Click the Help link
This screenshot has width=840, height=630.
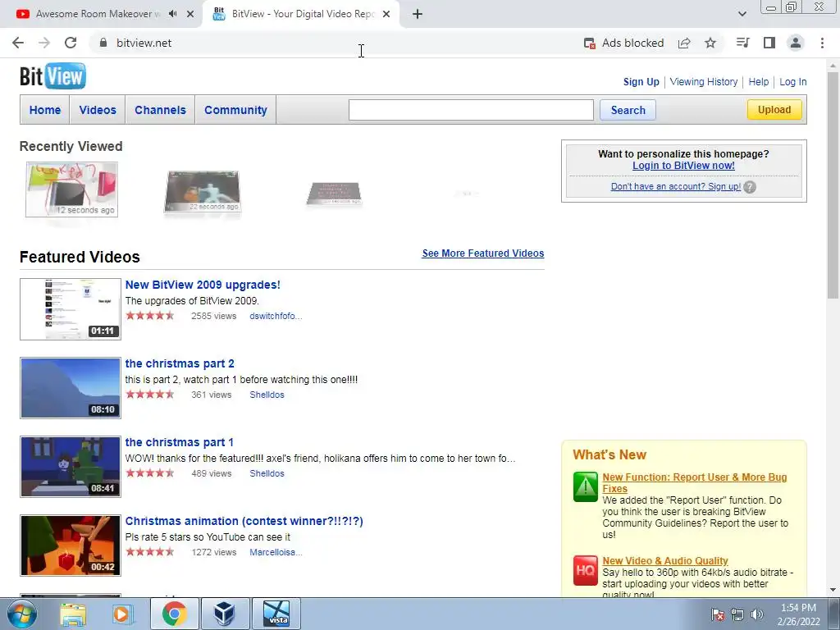coord(759,82)
